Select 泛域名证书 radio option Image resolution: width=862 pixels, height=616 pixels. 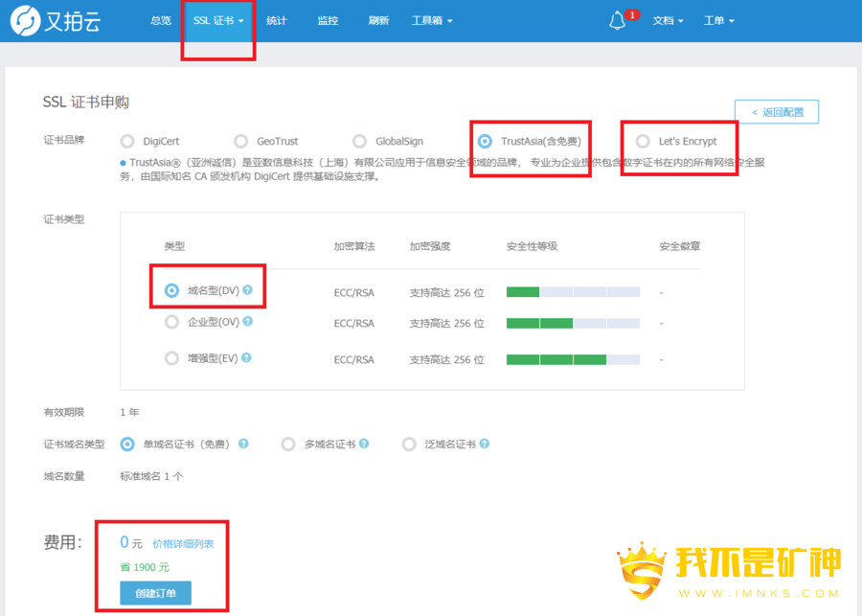point(409,444)
